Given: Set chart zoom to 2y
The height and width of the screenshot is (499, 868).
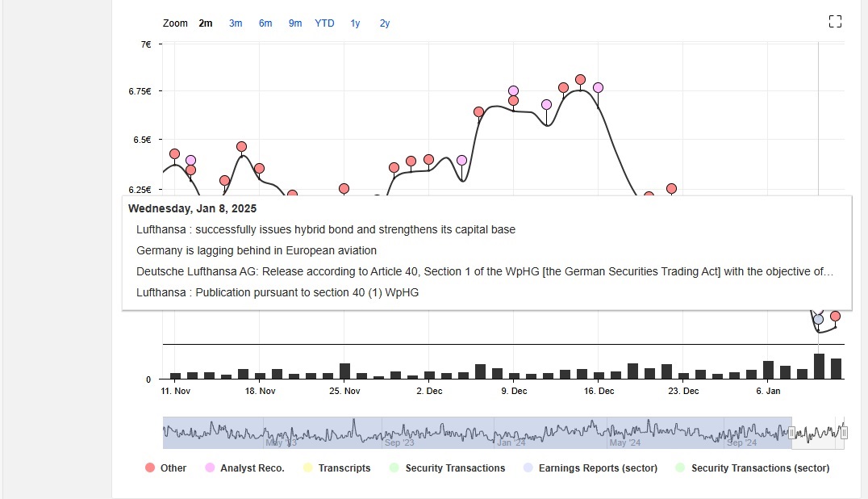Looking at the screenshot, I should pos(385,23).
